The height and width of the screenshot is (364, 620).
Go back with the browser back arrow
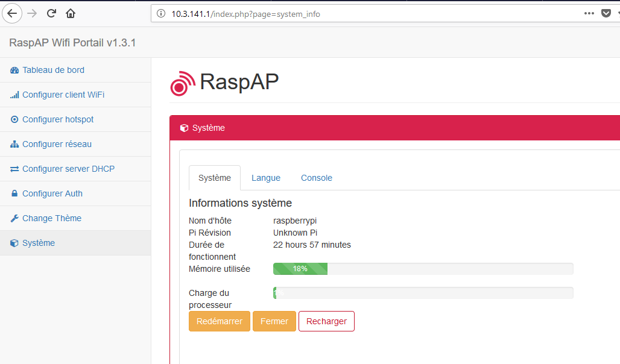pos(12,13)
